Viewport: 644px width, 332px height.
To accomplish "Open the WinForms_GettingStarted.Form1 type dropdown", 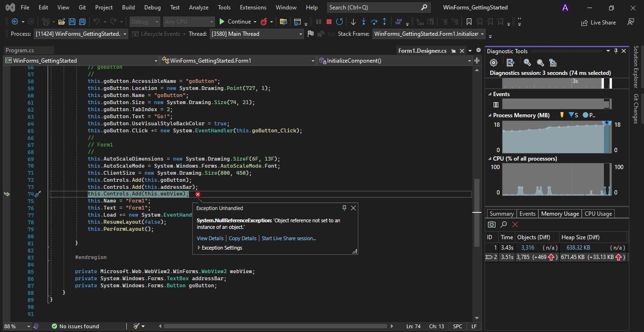I will coord(238,60).
